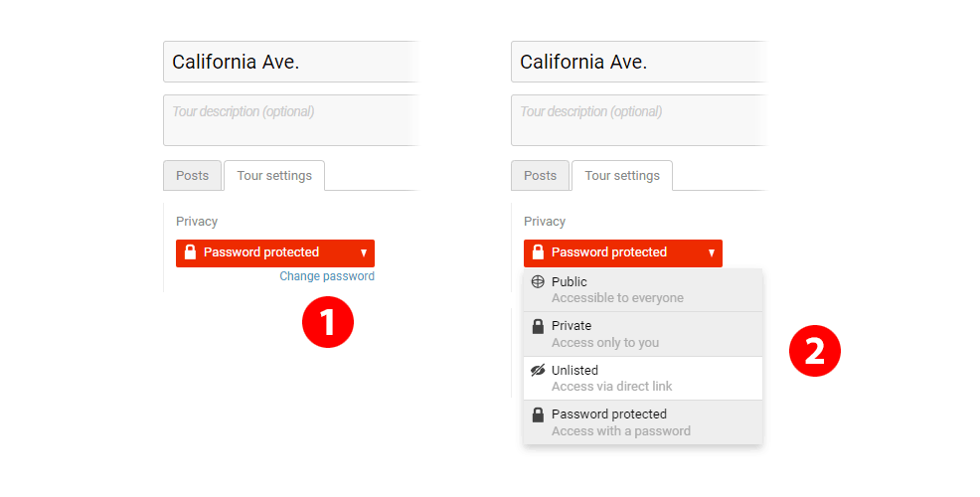The height and width of the screenshot is (497, 980).
Task: Click left California Ave. title field
Action: tap(290, 62)
